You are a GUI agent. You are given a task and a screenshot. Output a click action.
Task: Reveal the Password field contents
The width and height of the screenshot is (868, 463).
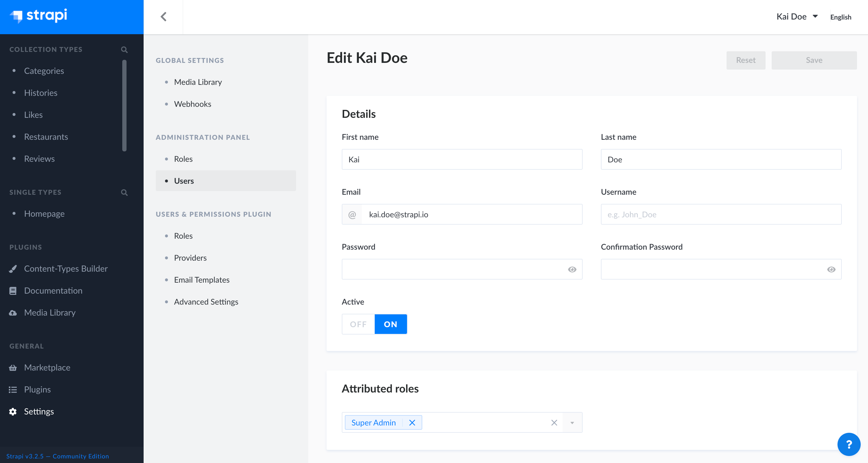pyautogui.click(x=572, y=269)
